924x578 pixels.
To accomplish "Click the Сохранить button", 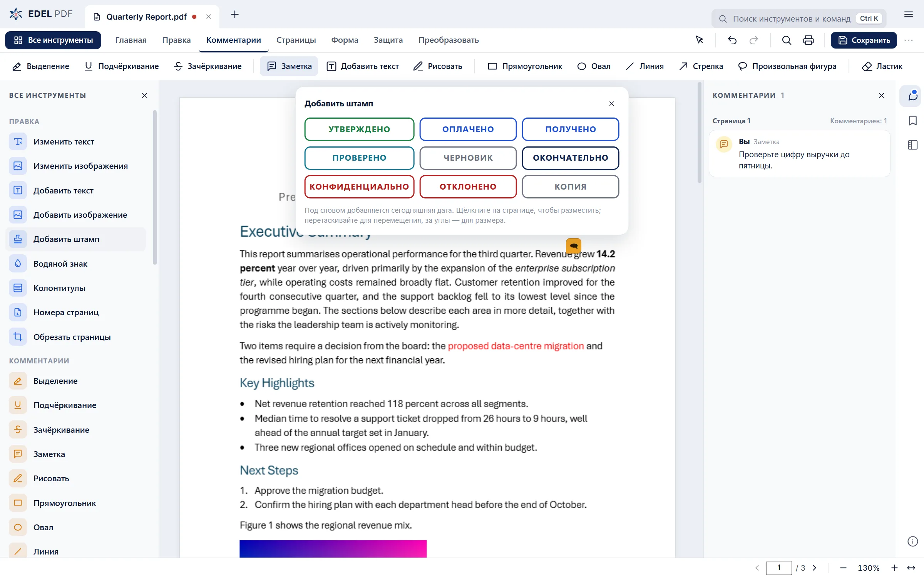I will pos(864,40).
